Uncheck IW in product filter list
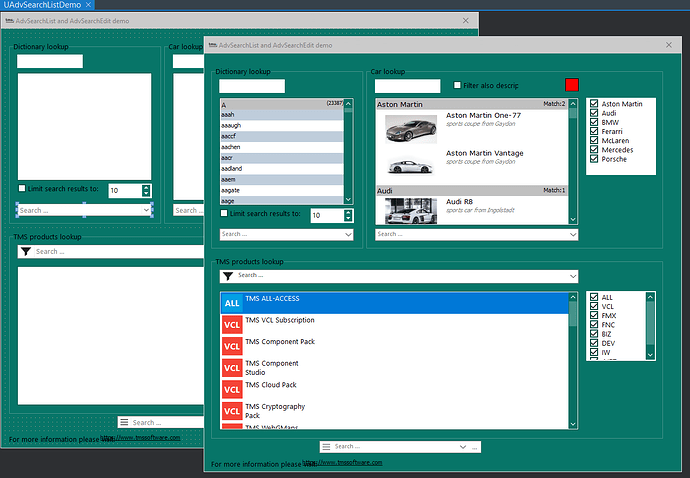This screenshot has width=690, height=478. coord(594,353)
